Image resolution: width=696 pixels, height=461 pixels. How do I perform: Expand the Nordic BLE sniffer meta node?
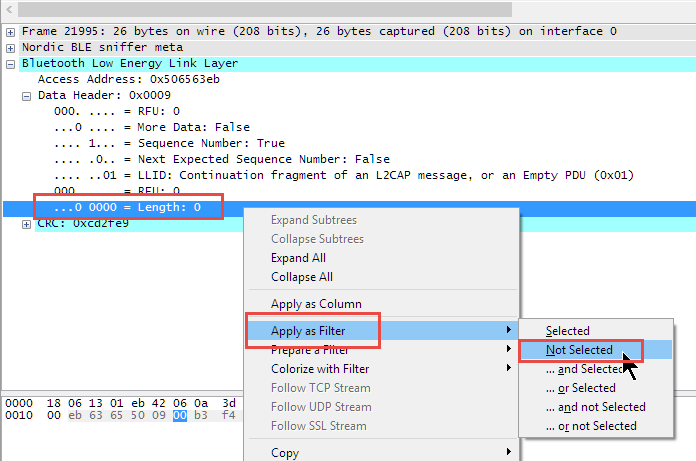[11, 47]
